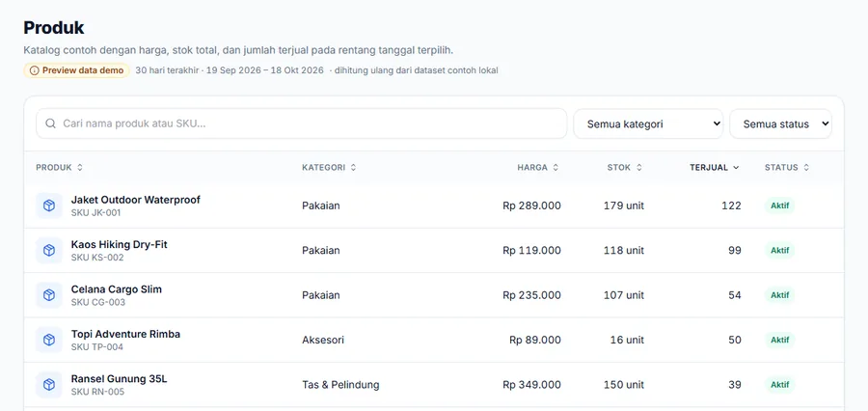Viewport: 868px width, 411px height.
Task: Select Celana Cargo Slim product name
Action: (117, 289)
